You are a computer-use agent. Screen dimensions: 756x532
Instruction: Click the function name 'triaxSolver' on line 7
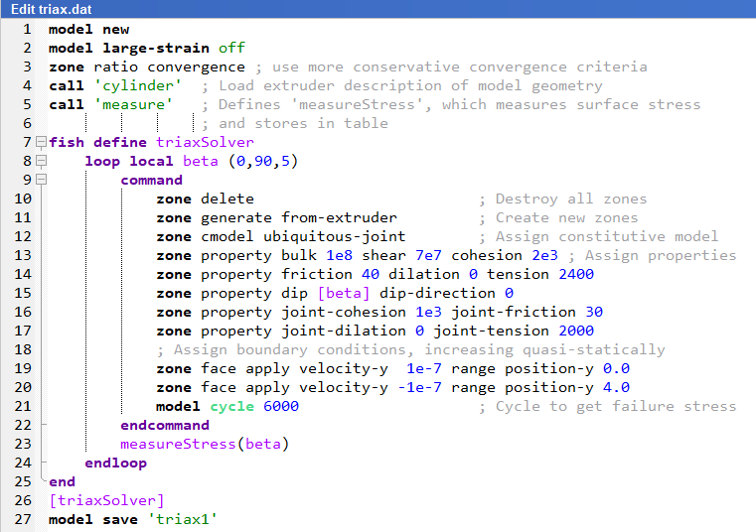pyautogui.click(x=205, y=142)
